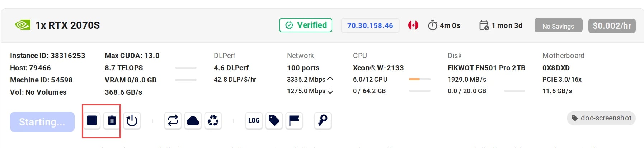644x148 pixels.
Task: Open the instance LOG button
Action: (254, 120)
